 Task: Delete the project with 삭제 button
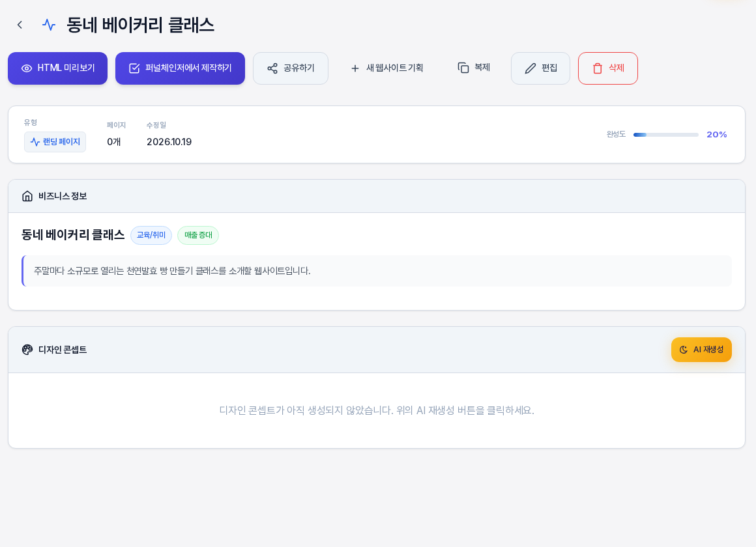[x=608, y=68]
